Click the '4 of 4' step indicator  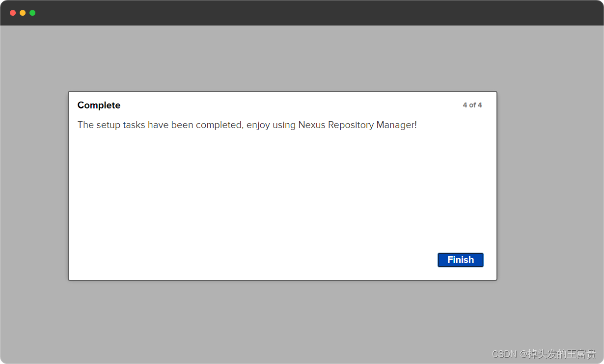[x=472, y=105]
